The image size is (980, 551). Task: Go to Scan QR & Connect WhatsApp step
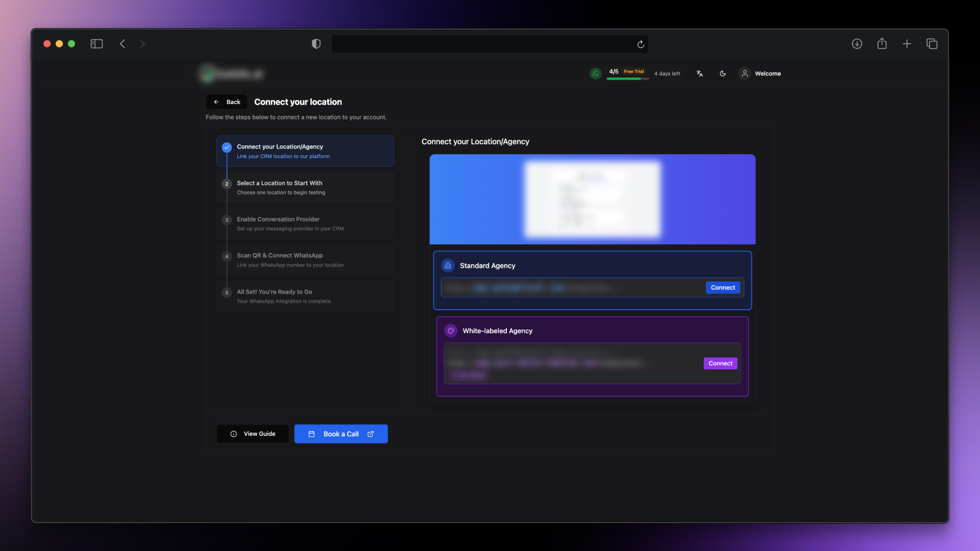305,260
